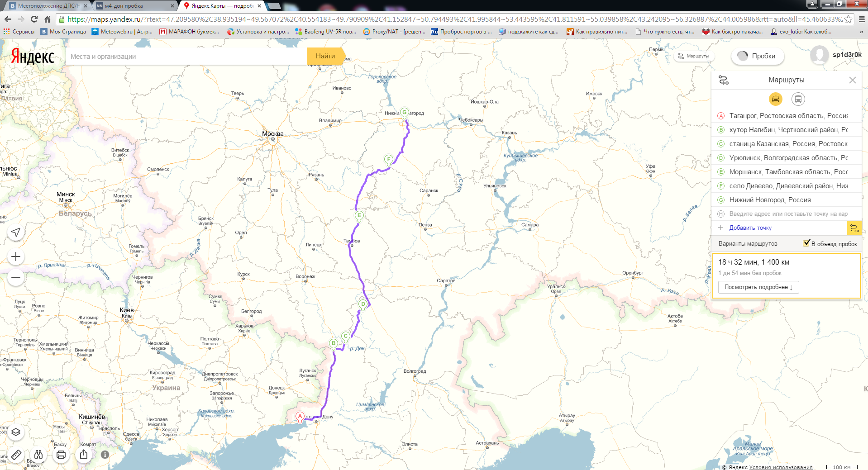Viewport: 868px width, 470px height.
Task: Select waypoint D Урюпинск, Волгоградская область
Action: tap(787, 158)
